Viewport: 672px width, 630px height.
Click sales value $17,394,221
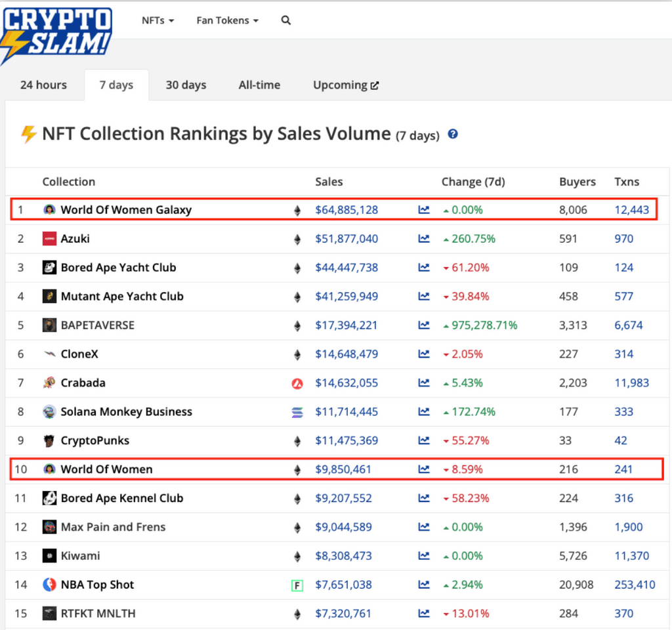point(346,325)
